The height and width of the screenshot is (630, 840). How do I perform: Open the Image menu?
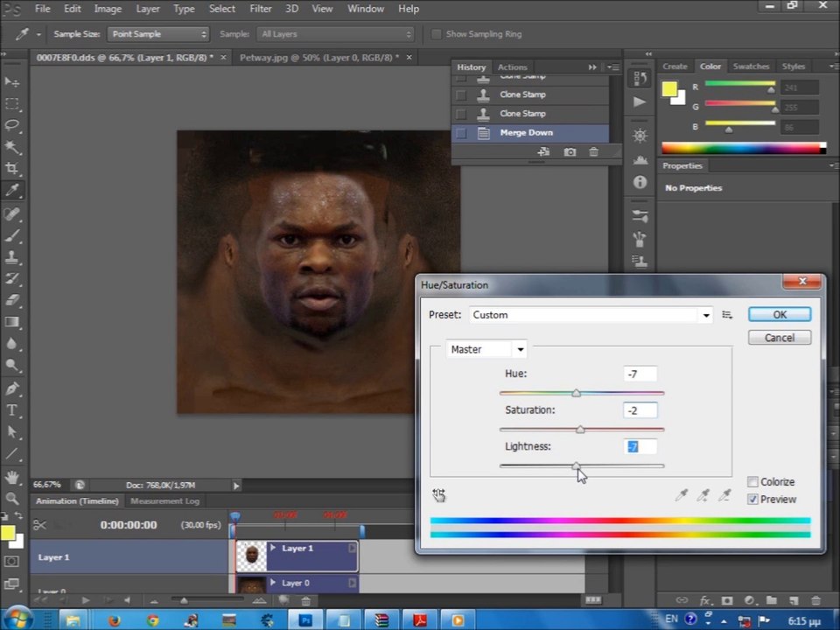coord(108,9)
